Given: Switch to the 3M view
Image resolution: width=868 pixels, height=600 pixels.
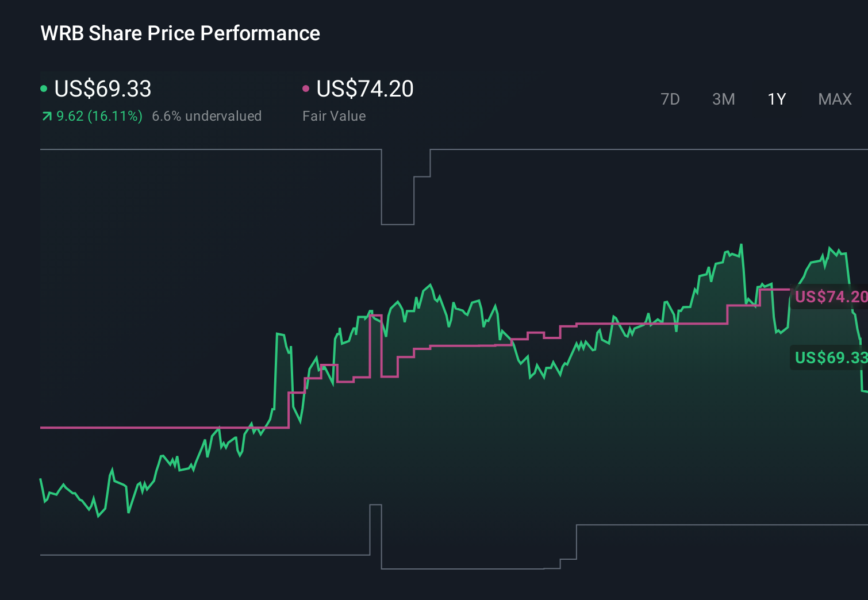Looking at the screenshot, I should click(x=723, y=99).
